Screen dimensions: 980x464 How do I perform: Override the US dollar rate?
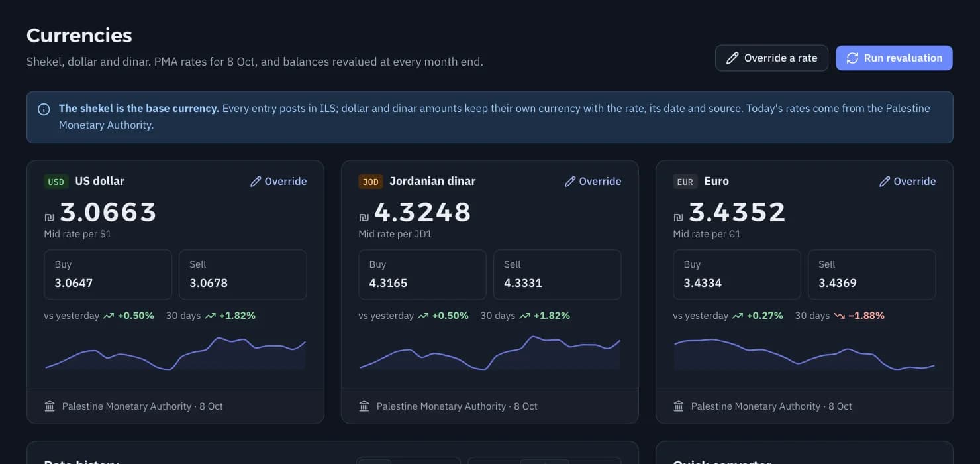pos(279,182)
